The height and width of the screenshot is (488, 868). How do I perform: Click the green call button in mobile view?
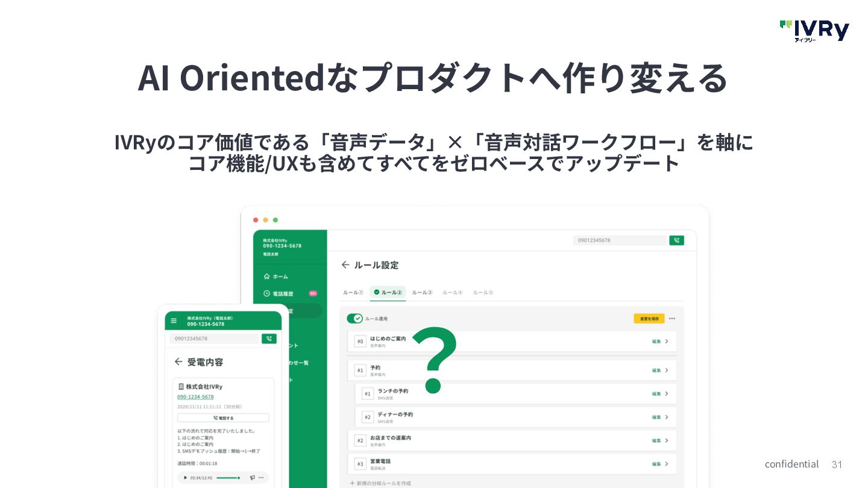pos(269,339)
